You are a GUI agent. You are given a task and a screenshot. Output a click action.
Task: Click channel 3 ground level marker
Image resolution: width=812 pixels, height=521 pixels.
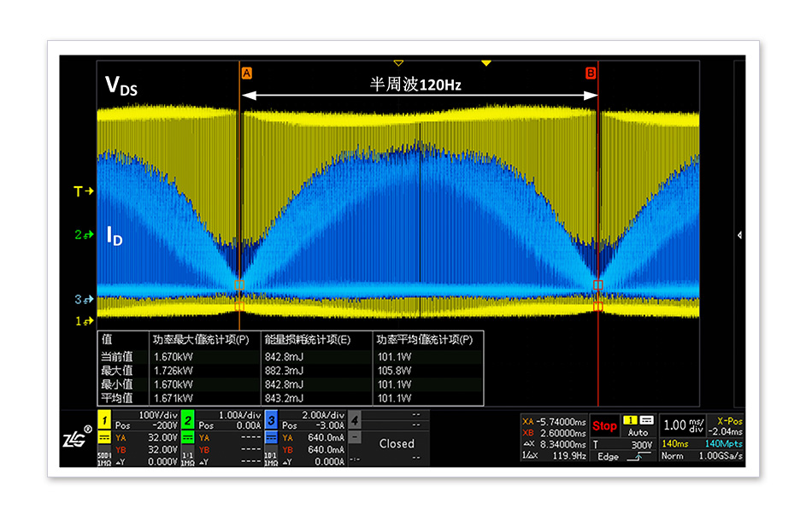pos(82,299)
